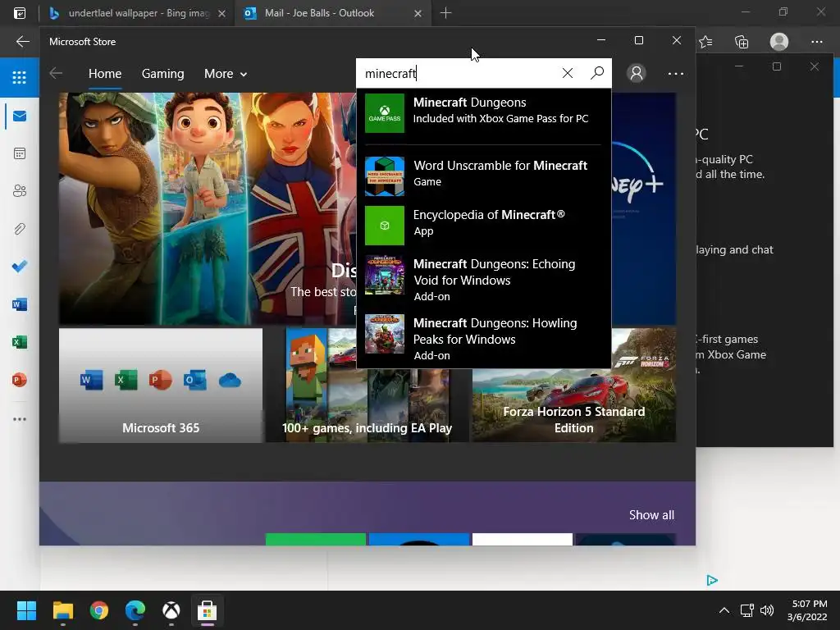Show more apps in Outlook sidebar

click(20, 419)
